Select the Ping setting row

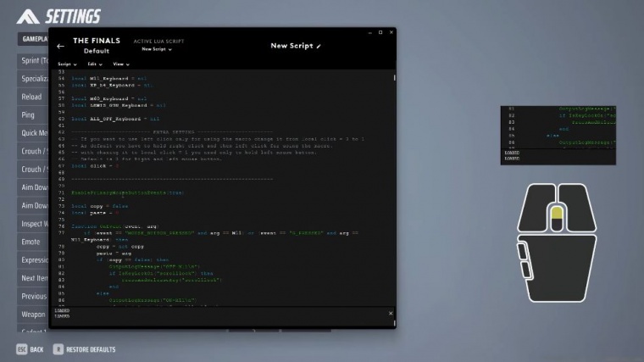click(30, 114)
